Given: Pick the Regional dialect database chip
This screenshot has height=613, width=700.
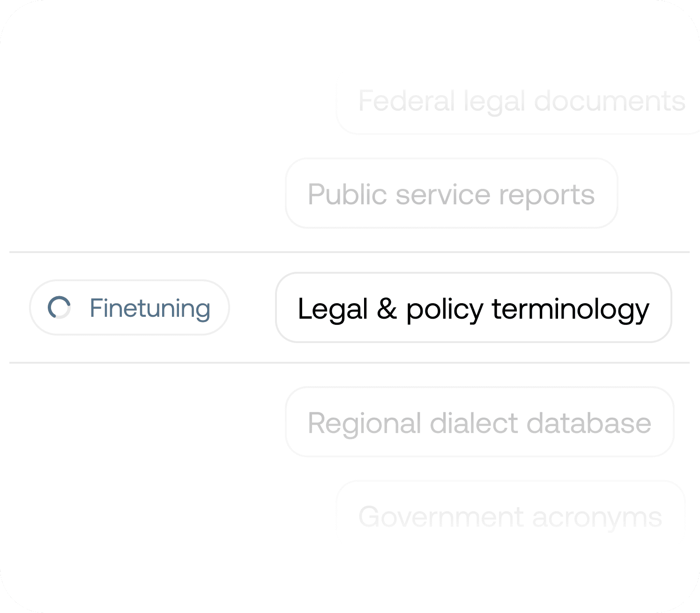Looking at the screenshot, I should 480,422.
